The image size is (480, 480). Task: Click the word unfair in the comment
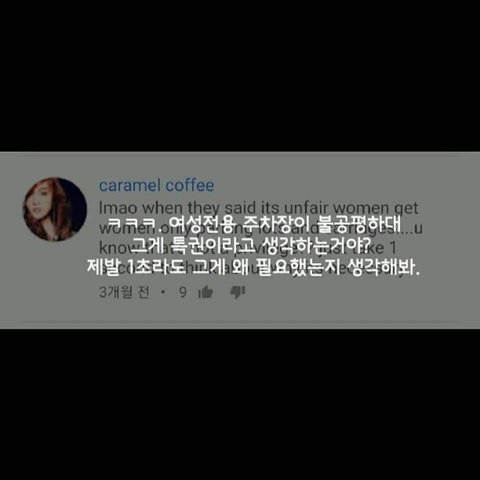pos(306,208)
